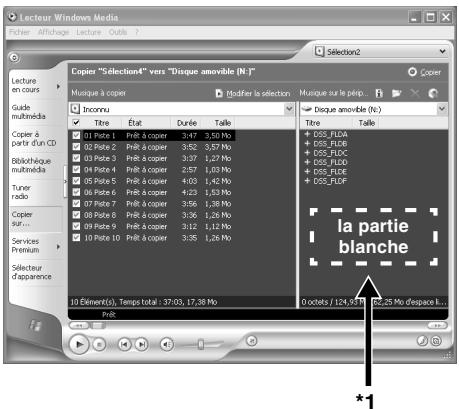Select the 05 Piste 5 row title
459x409 pixels.
tap(100, 181)
